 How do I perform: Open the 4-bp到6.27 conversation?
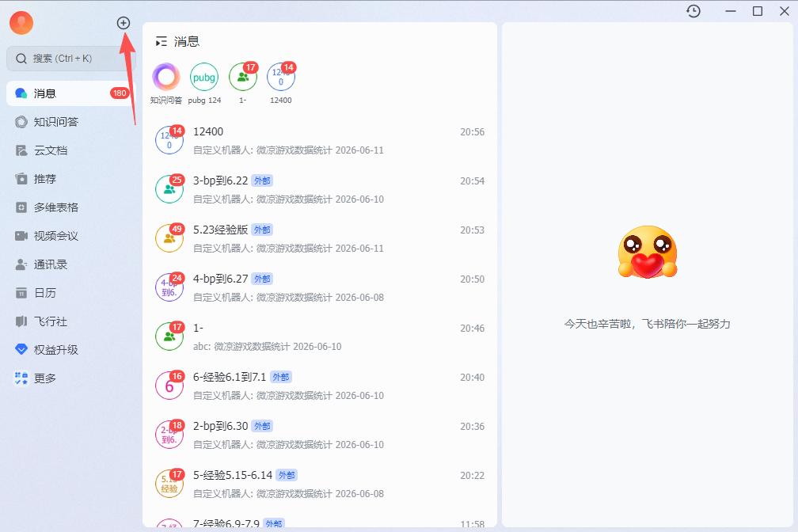(320, 287)
